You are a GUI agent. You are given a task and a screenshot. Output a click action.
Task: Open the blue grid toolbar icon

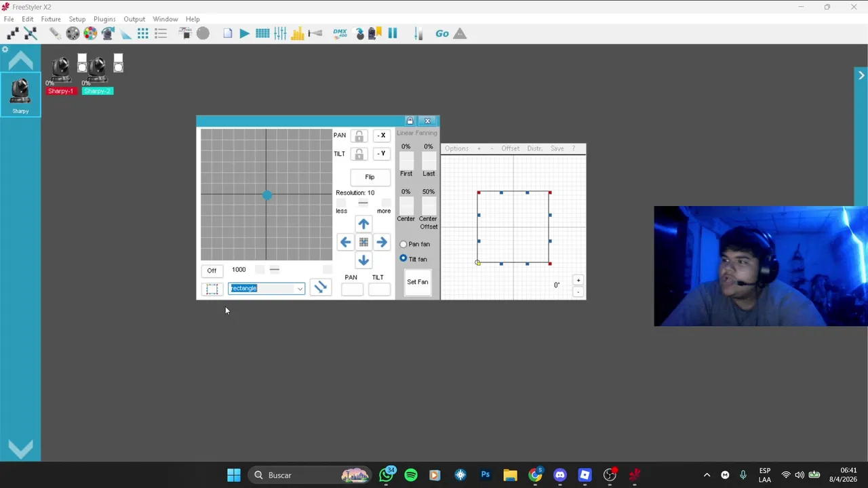click(x=143, y=33)
